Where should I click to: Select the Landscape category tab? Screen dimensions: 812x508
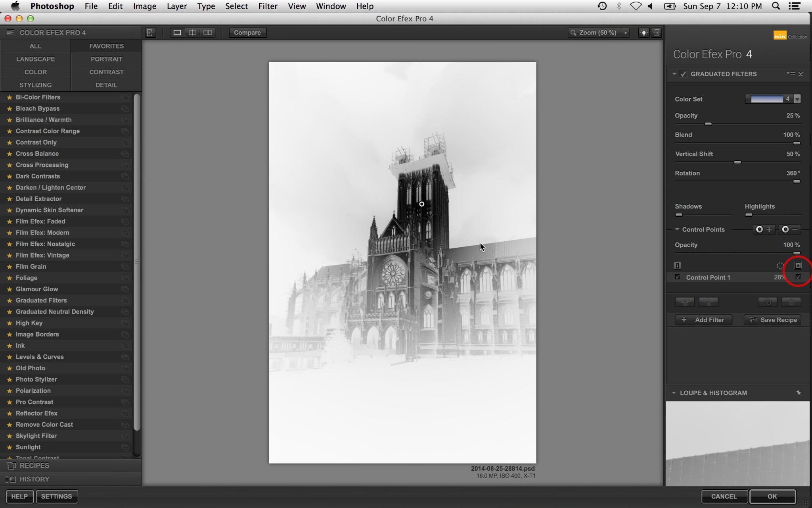pyautogui.click(x=35, y=59)
